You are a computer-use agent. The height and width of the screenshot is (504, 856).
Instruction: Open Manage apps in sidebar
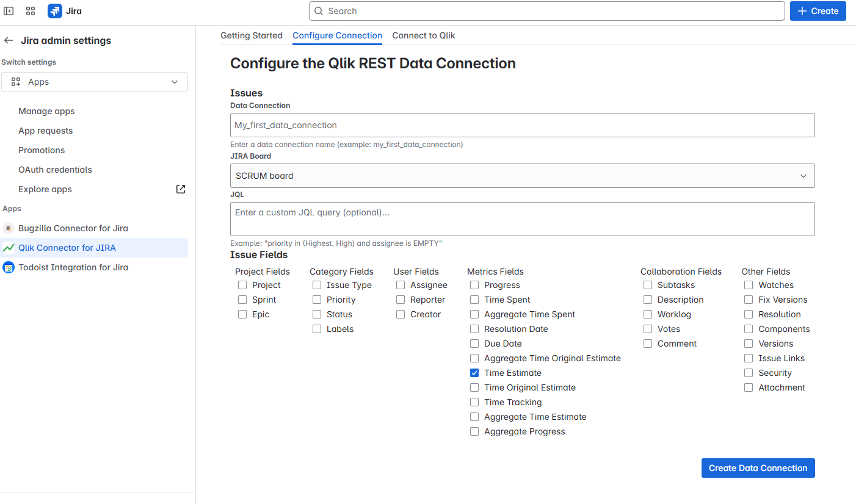(46, 111)
